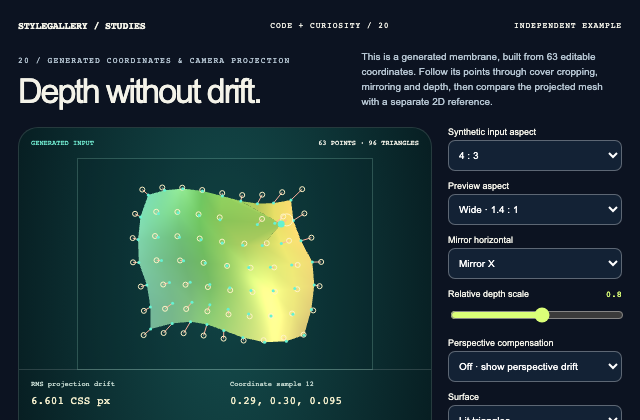640x420 pixels.
Task: Click the 'Mirror horizontal' label
Action: click(x=480, y=240)
